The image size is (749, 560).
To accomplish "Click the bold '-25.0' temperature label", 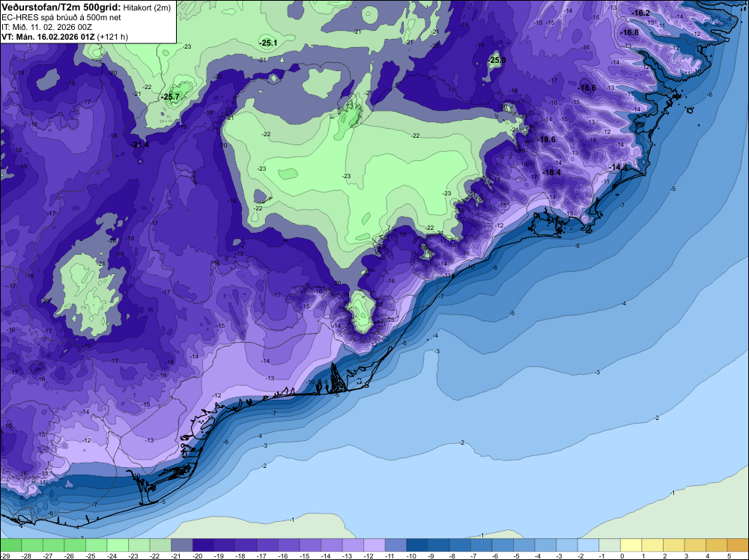I will (497, 60).
